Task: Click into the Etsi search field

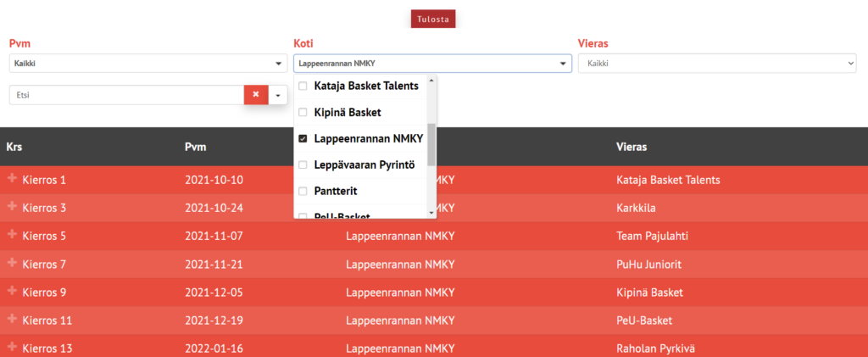Action: click(x=127, y=95)
